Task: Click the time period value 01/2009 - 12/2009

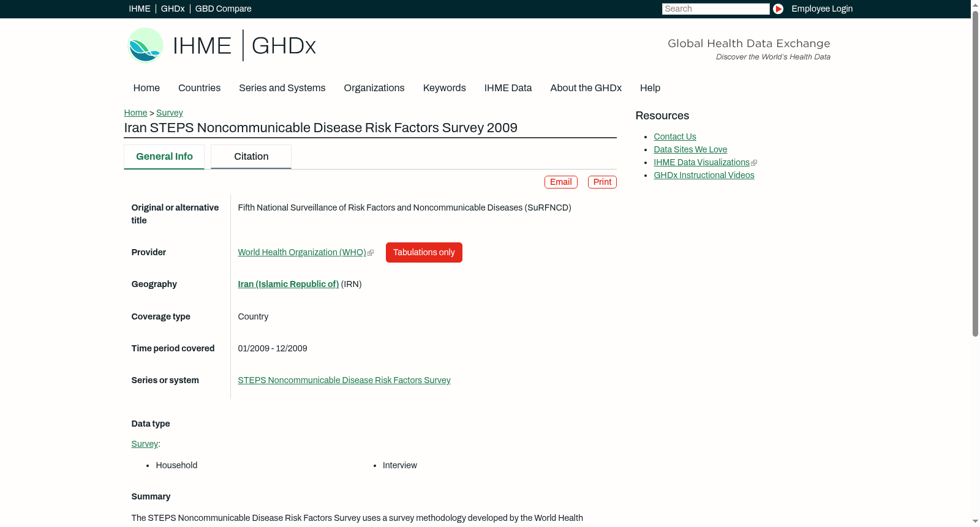Action: (273, 349)
